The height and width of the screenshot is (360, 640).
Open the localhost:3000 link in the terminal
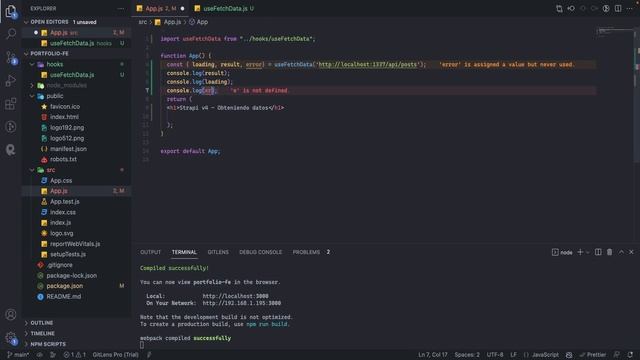pos(236,296)
